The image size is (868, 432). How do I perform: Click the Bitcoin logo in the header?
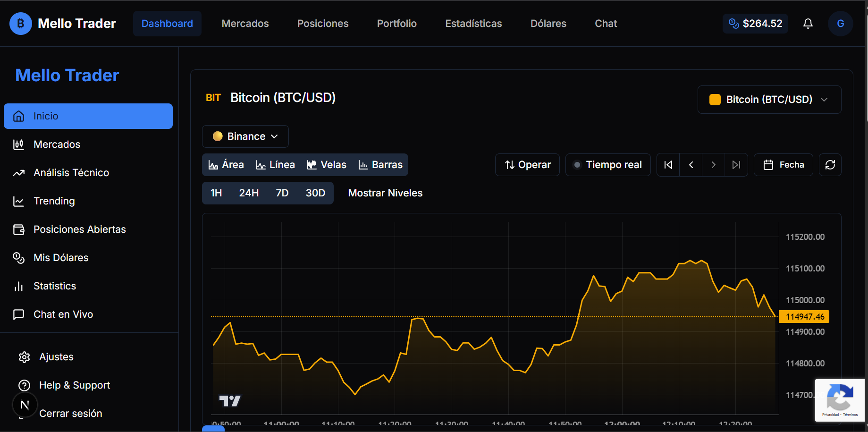point(20,23)
